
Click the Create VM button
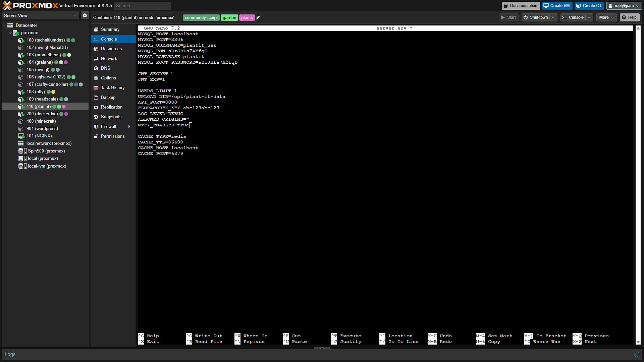pos(557,6)
